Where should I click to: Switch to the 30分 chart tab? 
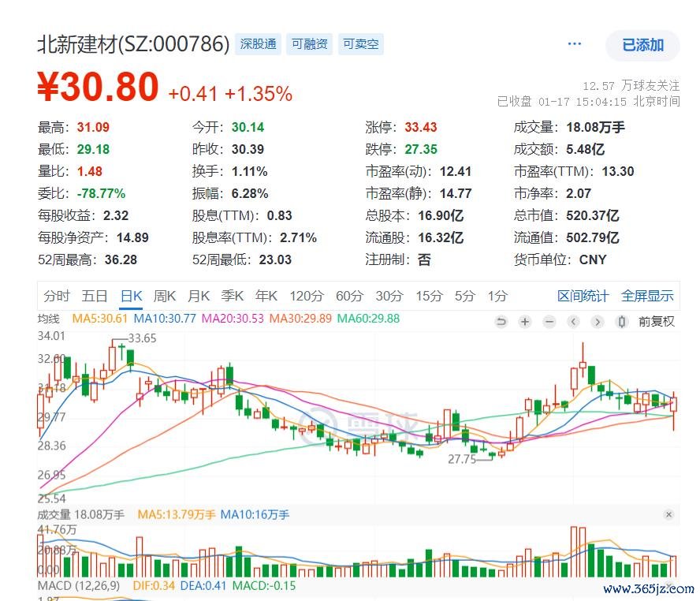[x=389, y=296]
